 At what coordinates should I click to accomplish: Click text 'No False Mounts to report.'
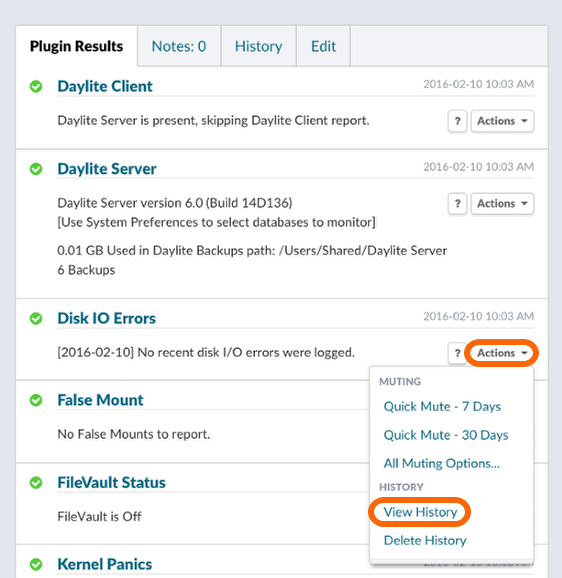pyautogui.click(x=134, y=435)
